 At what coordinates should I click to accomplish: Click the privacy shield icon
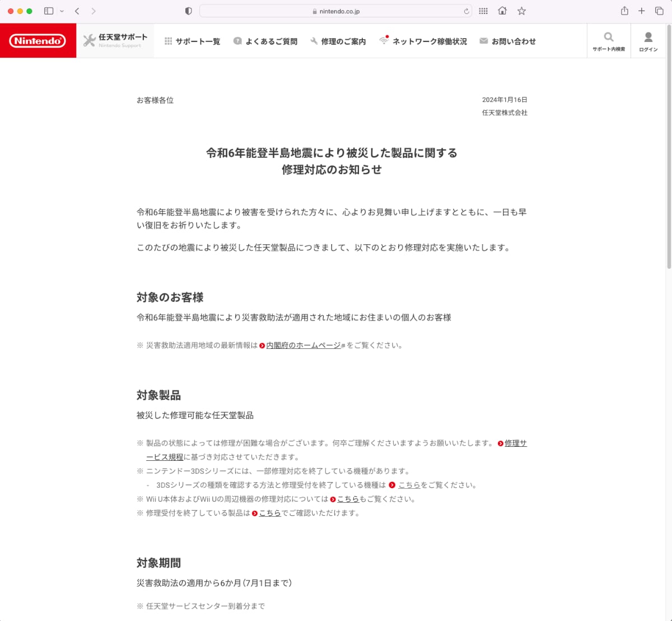[188, 11]
